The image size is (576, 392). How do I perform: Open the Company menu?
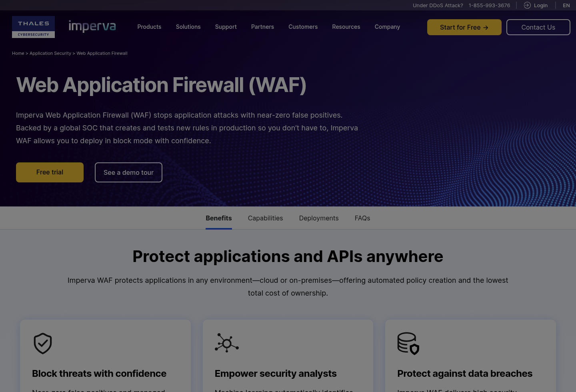(387, 27)
